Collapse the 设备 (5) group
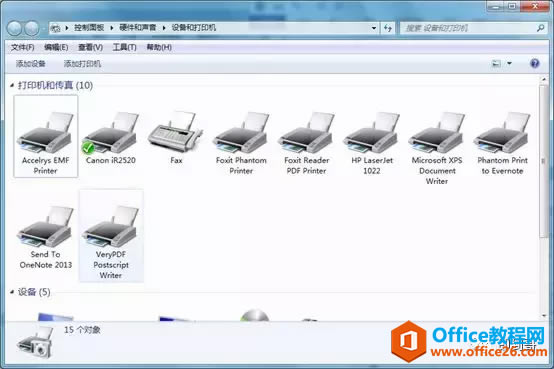 click(12, 292)
